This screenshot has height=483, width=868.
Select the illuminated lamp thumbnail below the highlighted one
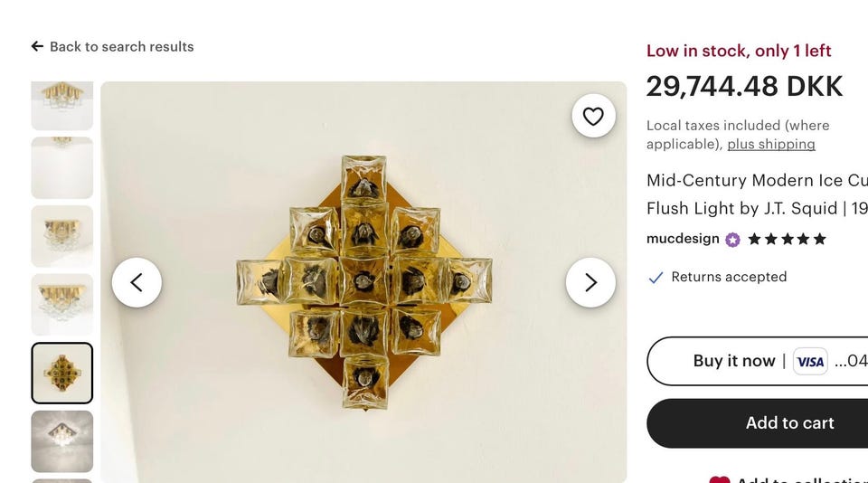point(61,441)
